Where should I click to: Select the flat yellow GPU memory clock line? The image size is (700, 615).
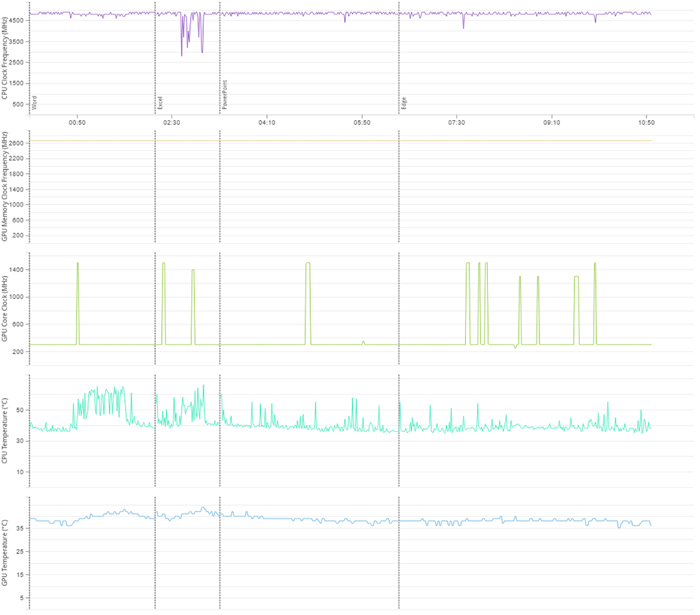pyautogui.click(x=343, y=139)
